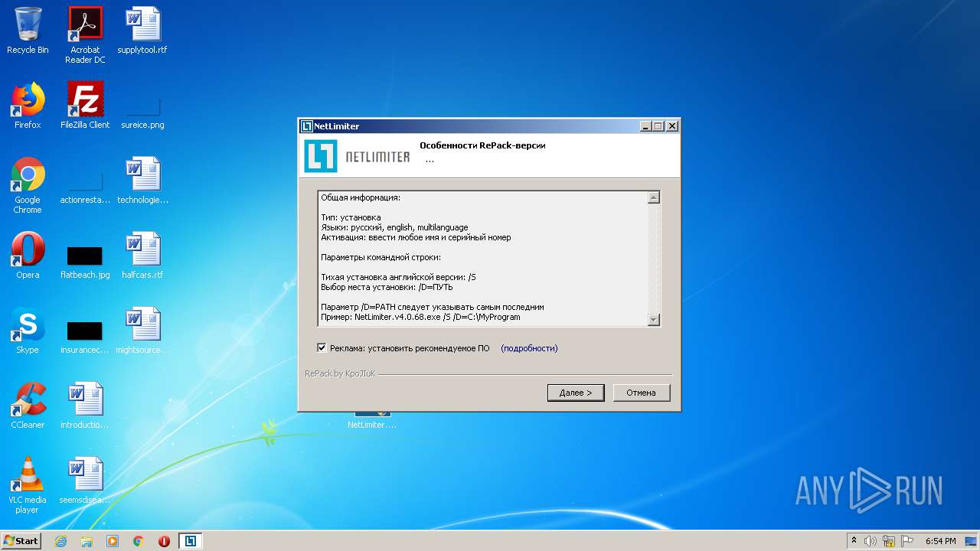Uncheck the recommended software install checkbox

[322, 347]
